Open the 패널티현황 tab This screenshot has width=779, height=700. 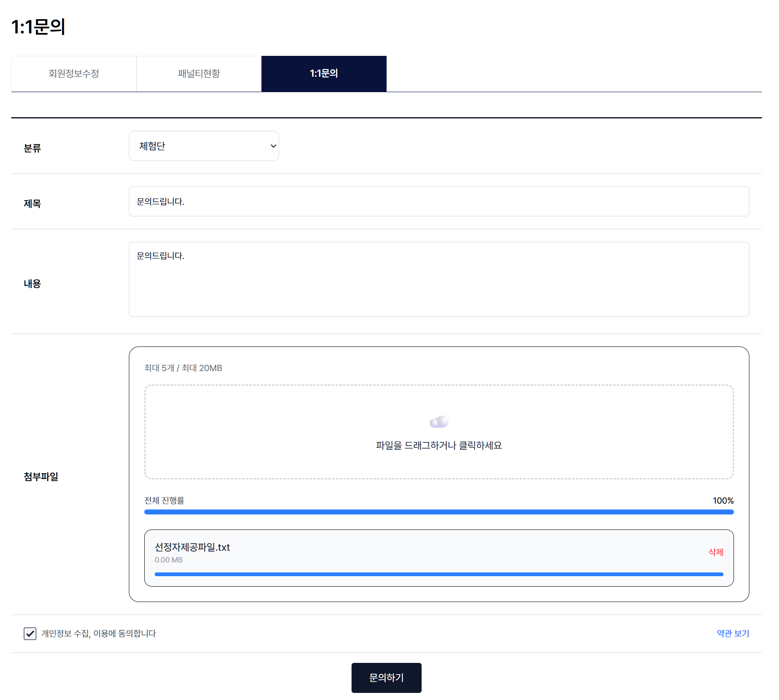pyautogui.click(x=199, y=73)
